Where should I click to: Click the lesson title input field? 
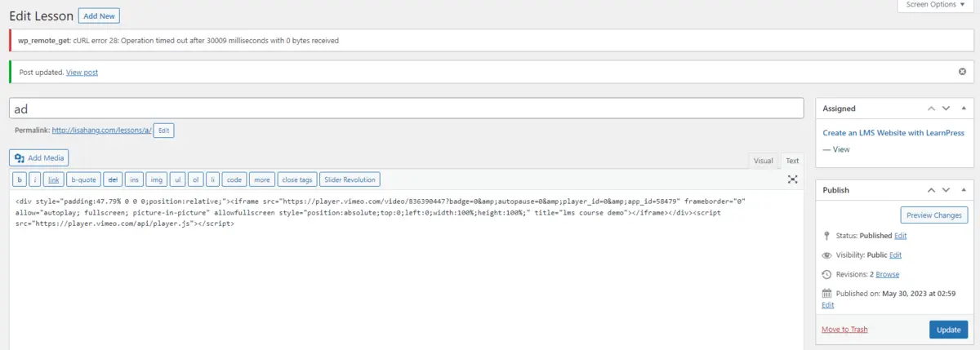[x=407, y=109]
